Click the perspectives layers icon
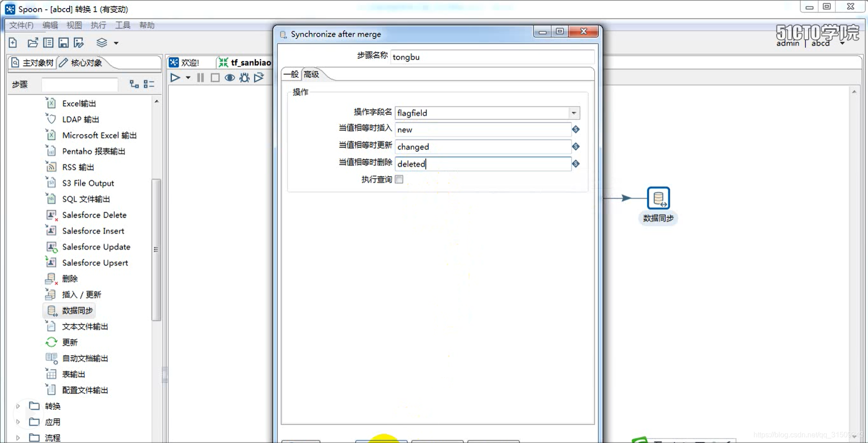This screenshot has height=443, width=868. point(102,43)
